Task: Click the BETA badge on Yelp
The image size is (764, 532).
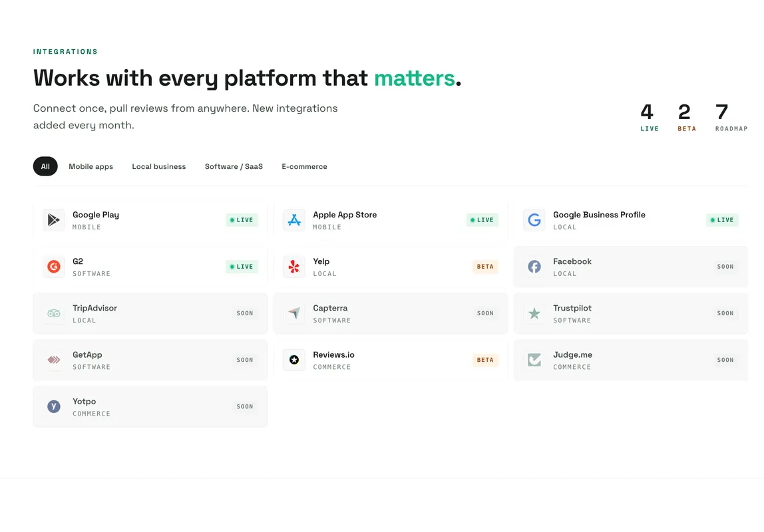Action: 485,267
